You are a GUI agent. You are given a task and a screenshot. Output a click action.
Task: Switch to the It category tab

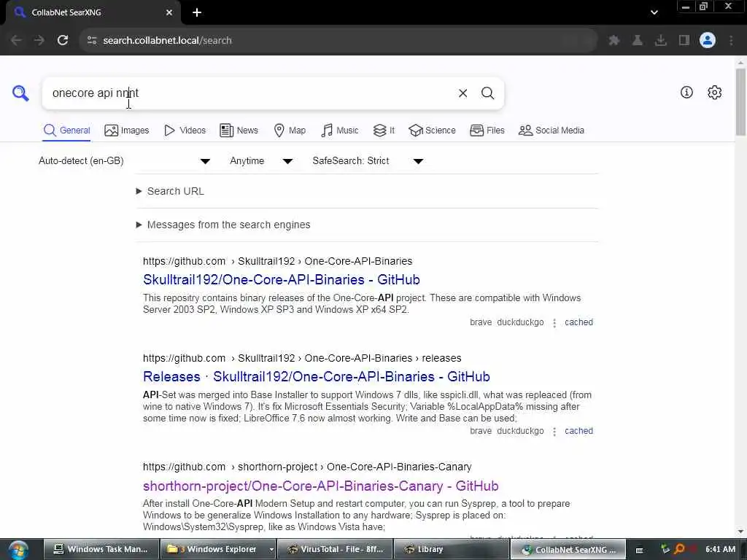(x=384, y=130)
